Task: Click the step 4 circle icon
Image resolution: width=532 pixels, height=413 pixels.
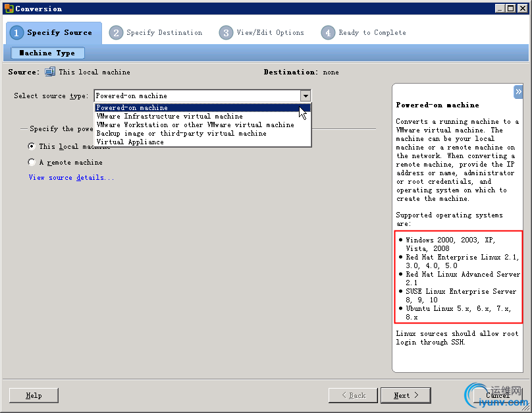Action: (328, 33)
